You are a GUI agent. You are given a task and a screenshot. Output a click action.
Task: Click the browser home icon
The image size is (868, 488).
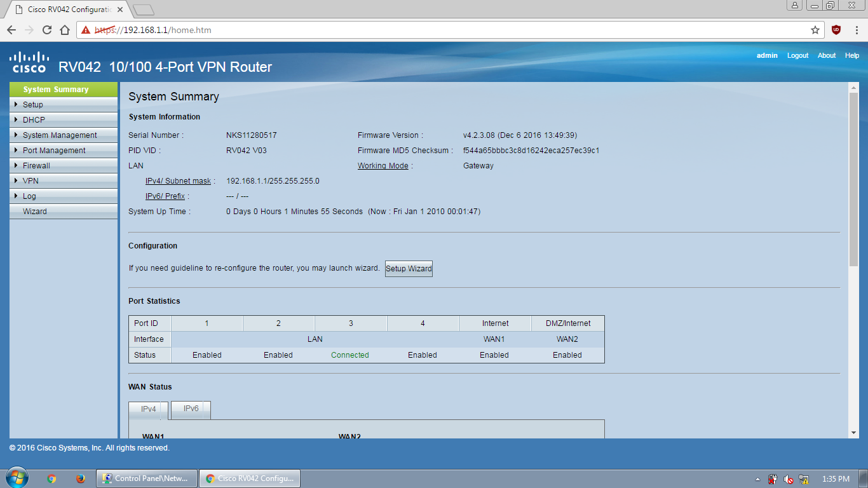coord(65,30)
